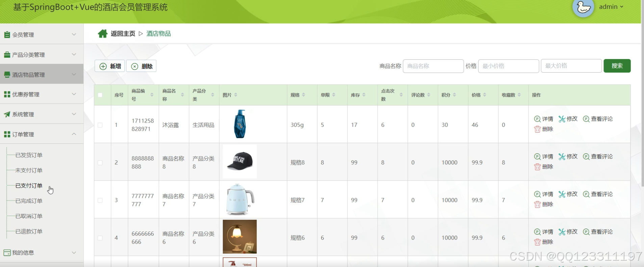The height and width of the screenshot is (267, 644).
Task: Click the admin duck avatar
Action: (583, 7)
